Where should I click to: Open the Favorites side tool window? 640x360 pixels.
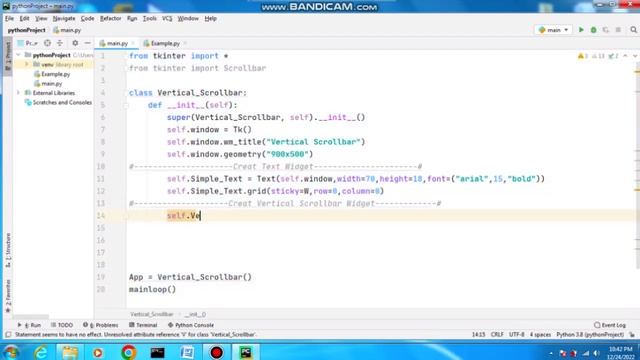pos(7,296)
